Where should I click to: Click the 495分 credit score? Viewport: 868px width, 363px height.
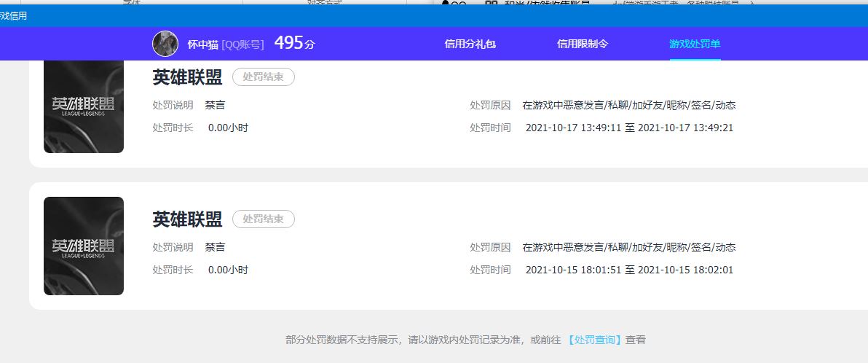(x=294, y=43)
